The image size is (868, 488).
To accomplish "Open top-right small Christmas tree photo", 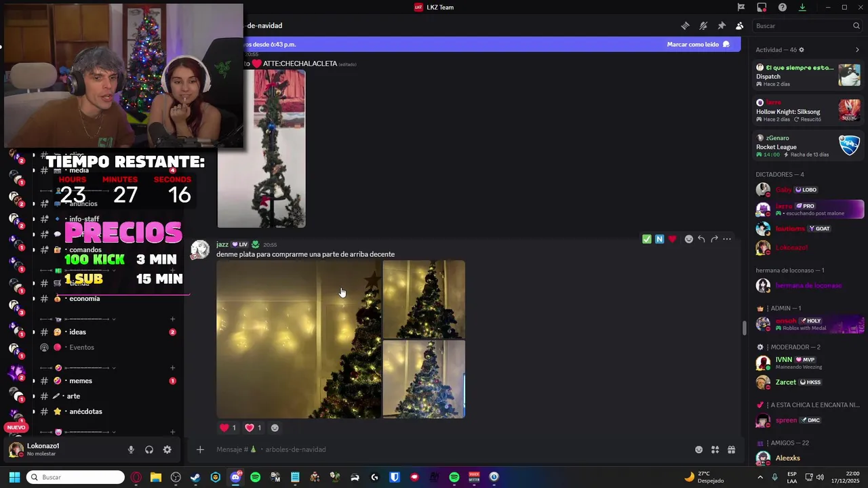I will click(x=424, y=299).
